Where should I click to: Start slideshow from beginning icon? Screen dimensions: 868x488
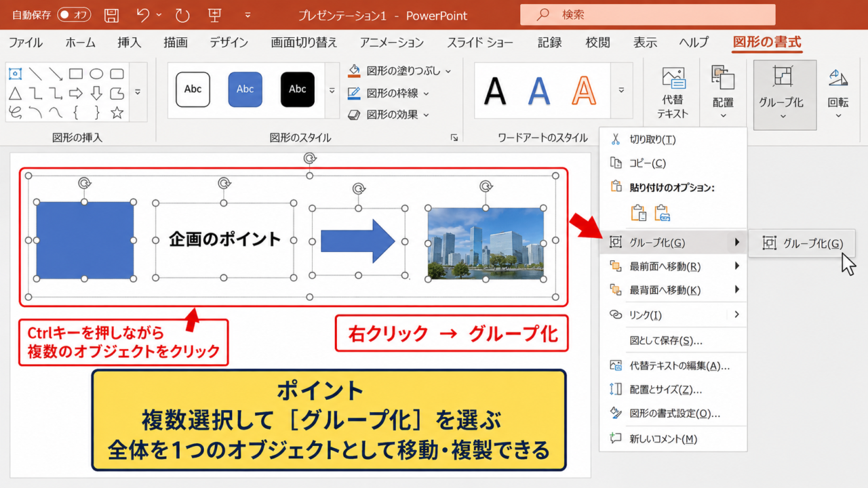click(x=216, y=14)
